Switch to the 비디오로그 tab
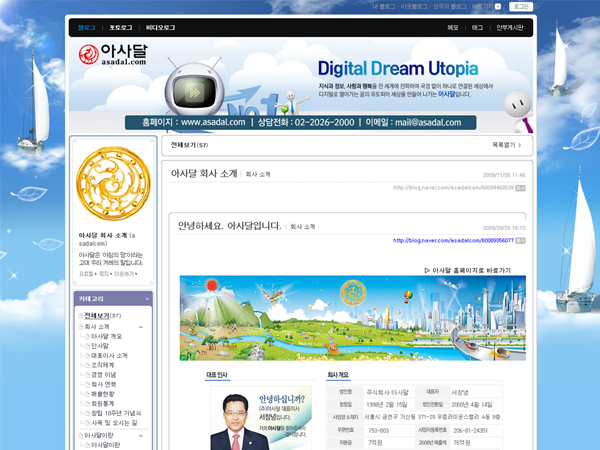This screenshot has height=450, width=600. [160, 28]
